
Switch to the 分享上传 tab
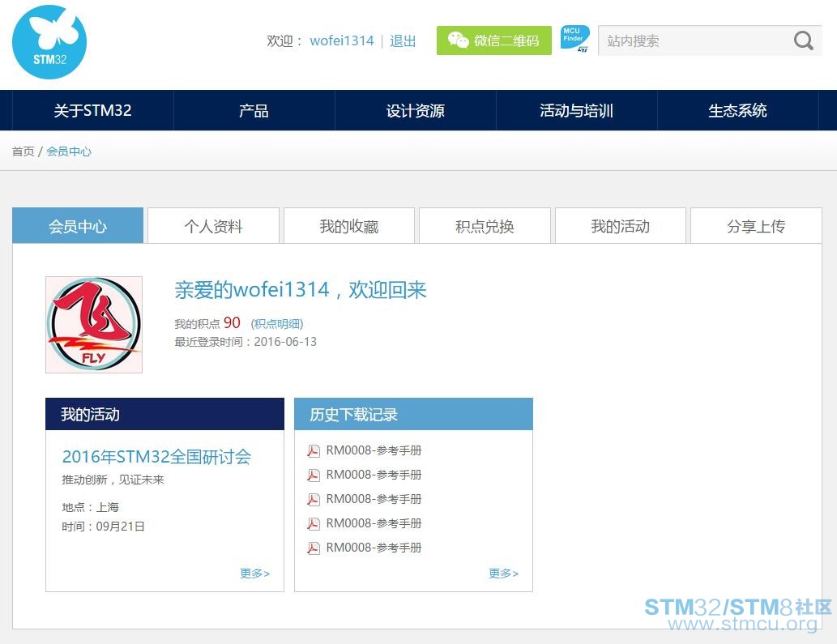tap(756, 226)
